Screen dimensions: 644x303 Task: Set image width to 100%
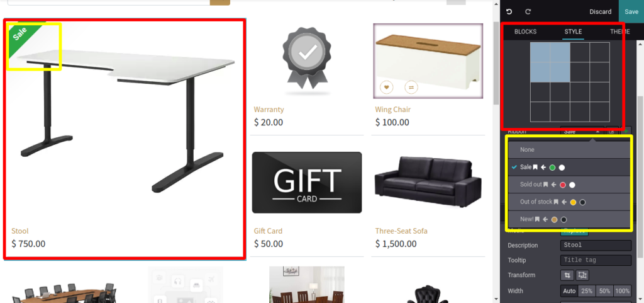click(x=623, y=291)
